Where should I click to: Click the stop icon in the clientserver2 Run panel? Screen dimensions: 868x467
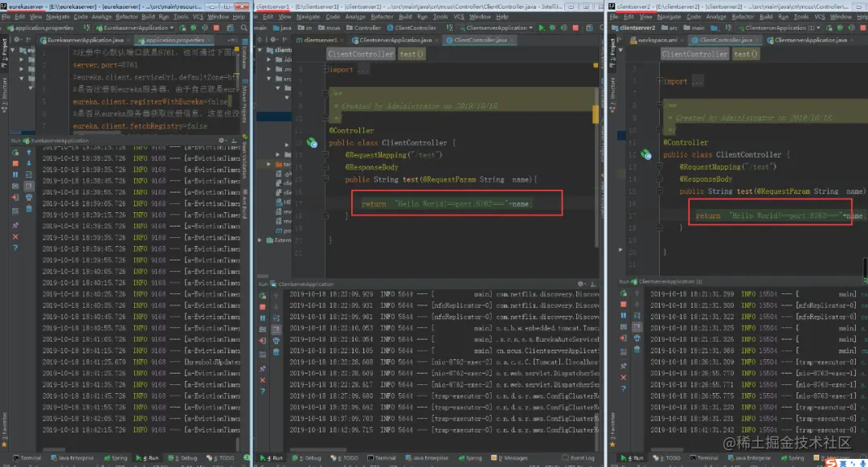tap(624, 305)
